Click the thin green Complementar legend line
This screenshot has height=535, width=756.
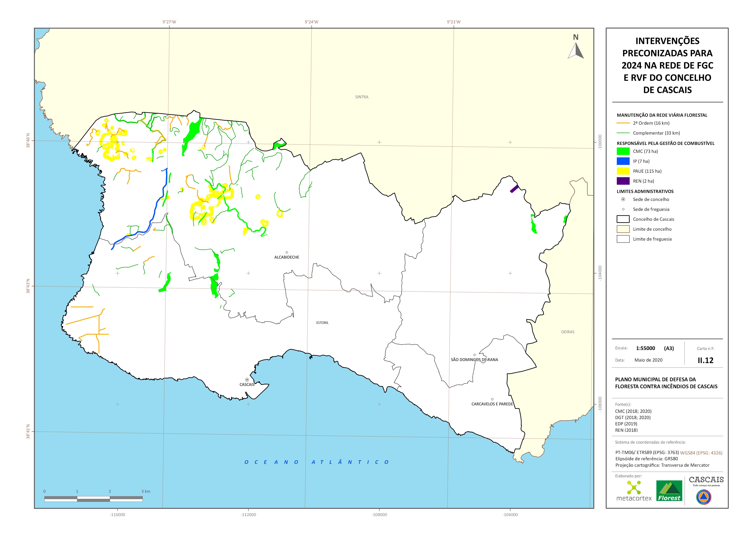pos(623,133)
